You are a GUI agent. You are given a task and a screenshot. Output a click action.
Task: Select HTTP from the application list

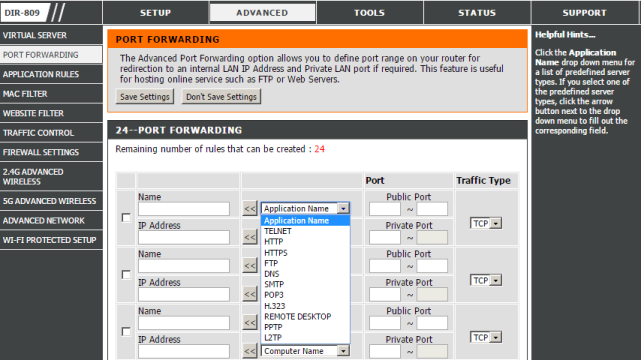coord(305,242)
